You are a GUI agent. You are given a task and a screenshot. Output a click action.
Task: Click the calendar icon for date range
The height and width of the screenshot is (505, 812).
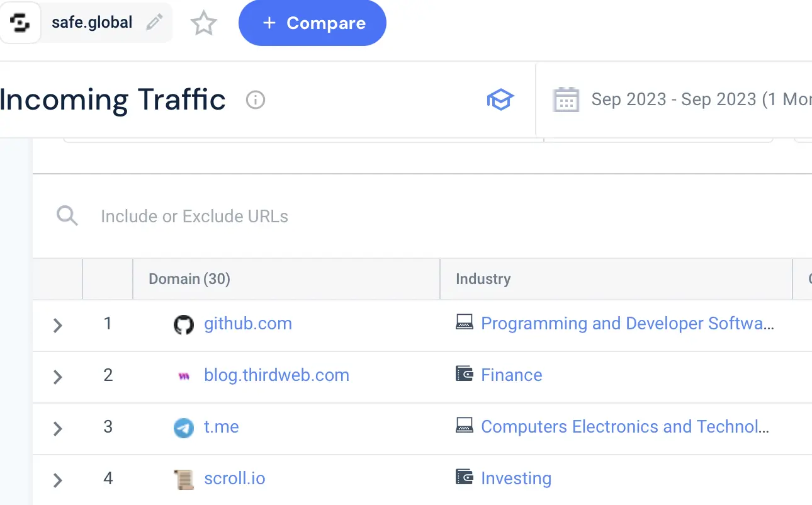566,99
